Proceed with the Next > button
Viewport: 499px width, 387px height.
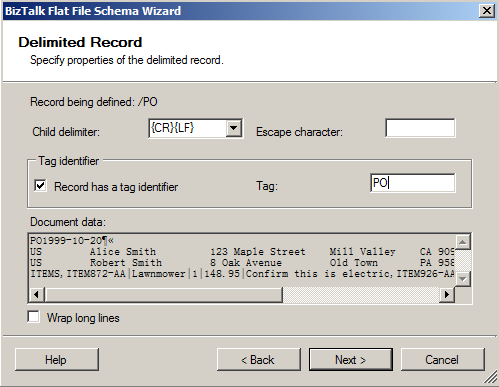point(351,360)
